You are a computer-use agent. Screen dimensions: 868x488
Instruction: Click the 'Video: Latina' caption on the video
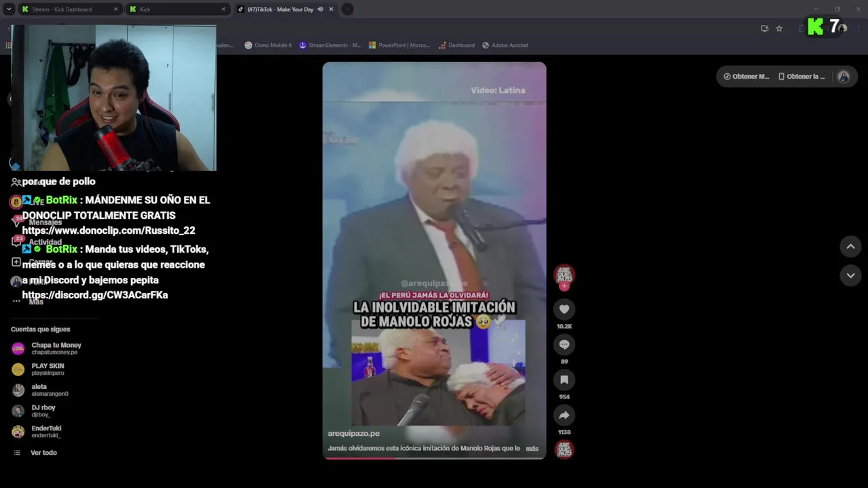click(x=498, y=90)
